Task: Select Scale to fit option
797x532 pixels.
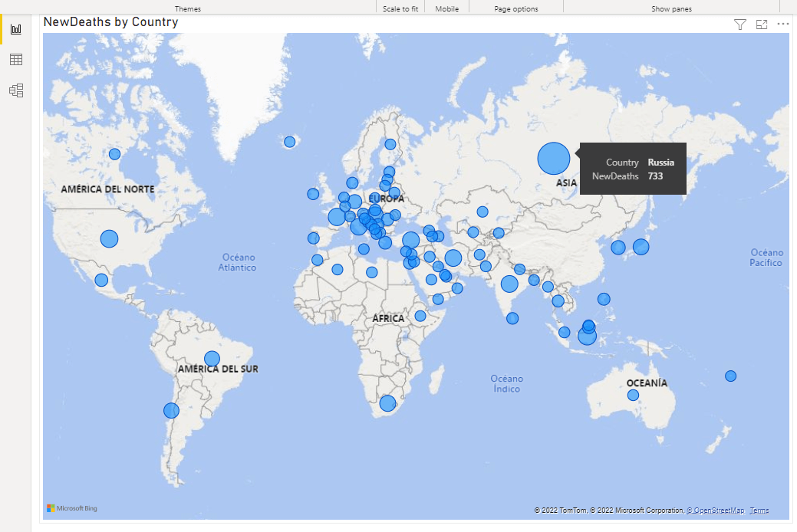Action: (x=400, y=8)
